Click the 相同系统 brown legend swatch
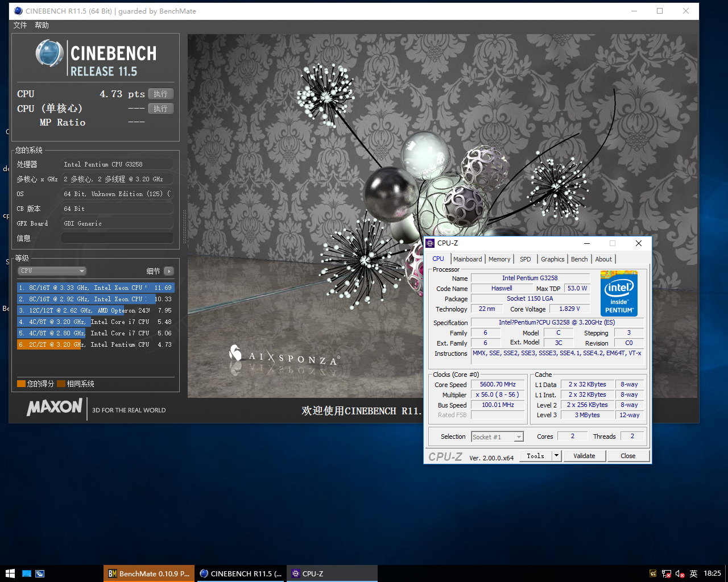The height and width of the screenshot is (582, 728). point(61,384)
